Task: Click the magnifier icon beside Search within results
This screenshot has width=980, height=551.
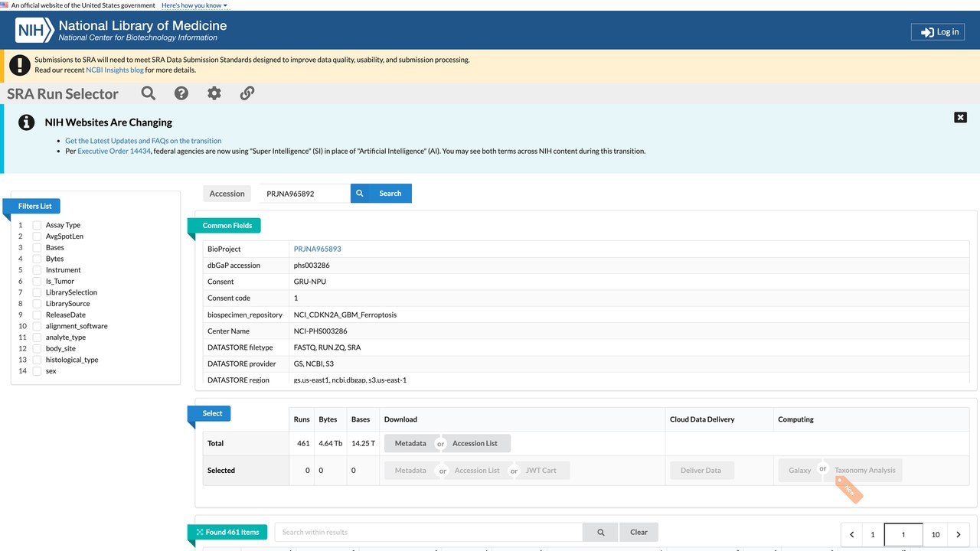Action: 601,532
